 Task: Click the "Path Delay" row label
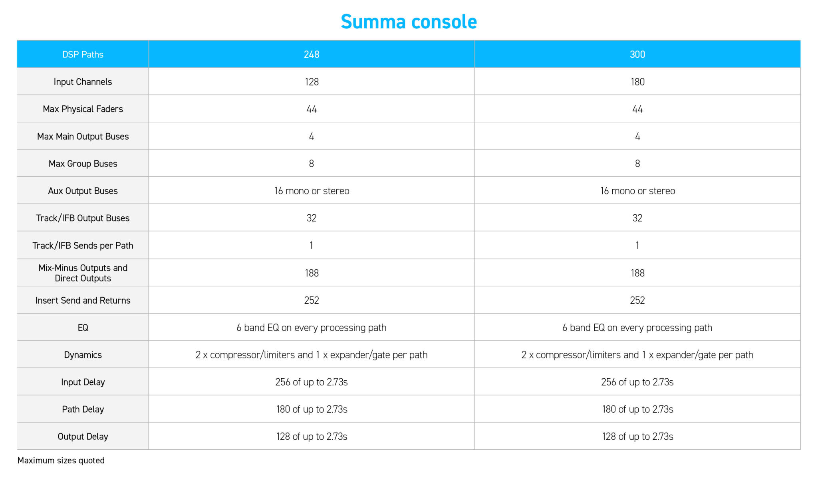[x=83, y=409]
